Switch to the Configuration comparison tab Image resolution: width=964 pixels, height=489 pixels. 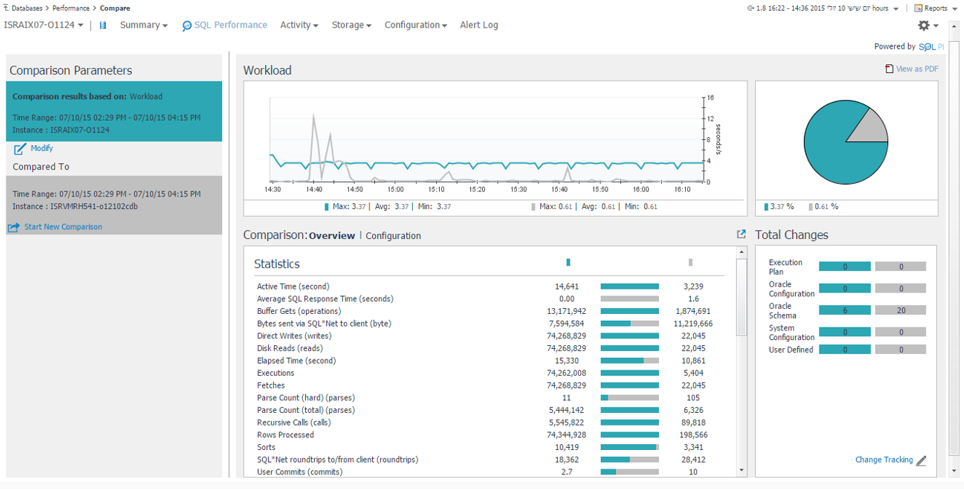tap(393, 236)
